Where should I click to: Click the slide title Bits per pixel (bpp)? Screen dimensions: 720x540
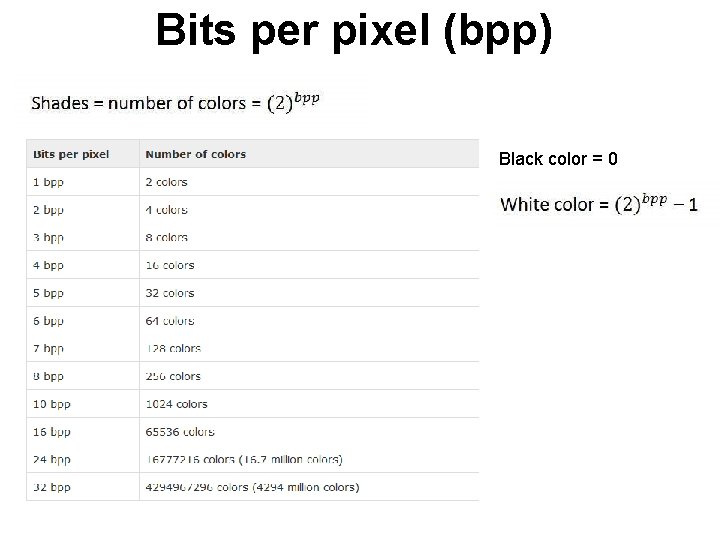click(x=354, y=31)
